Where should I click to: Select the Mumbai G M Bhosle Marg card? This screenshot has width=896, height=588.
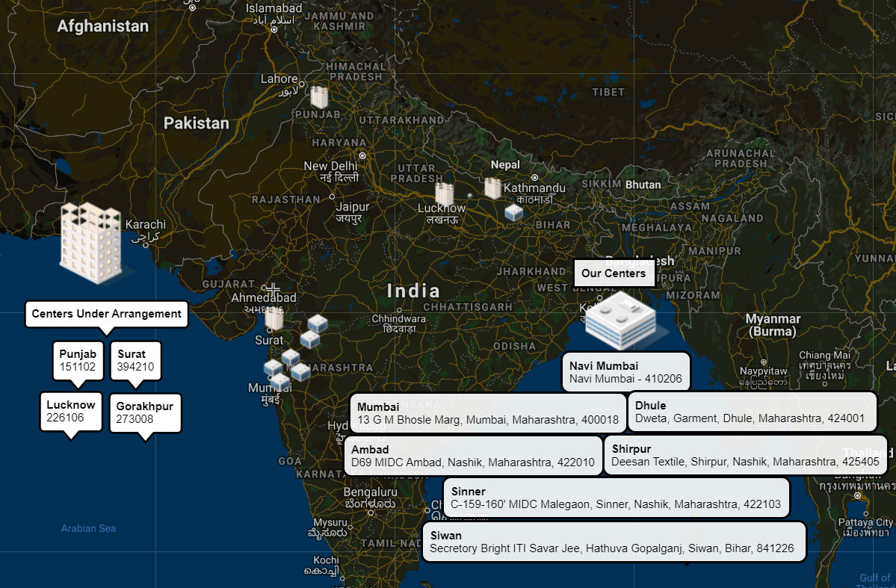(x=488, y=414)
